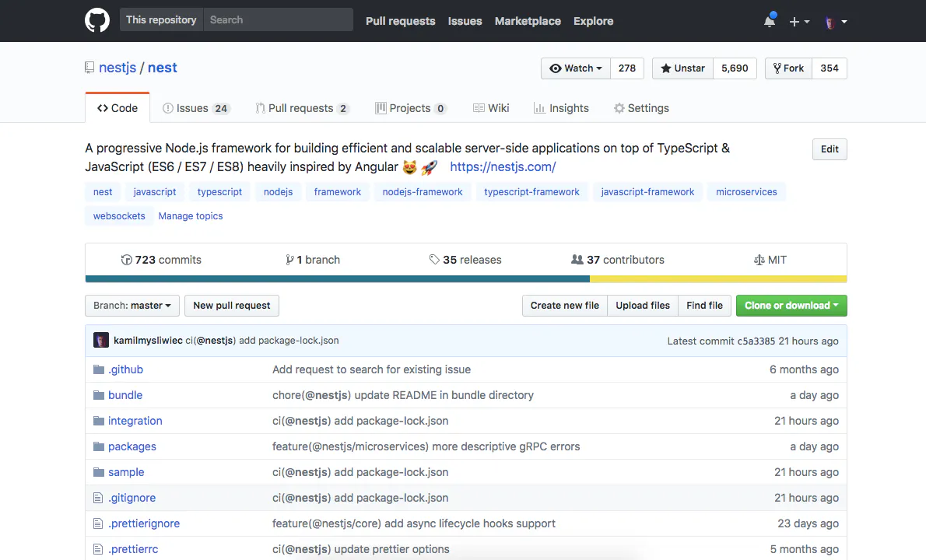
Task: Click New pull request
Action: coord(232,306)
